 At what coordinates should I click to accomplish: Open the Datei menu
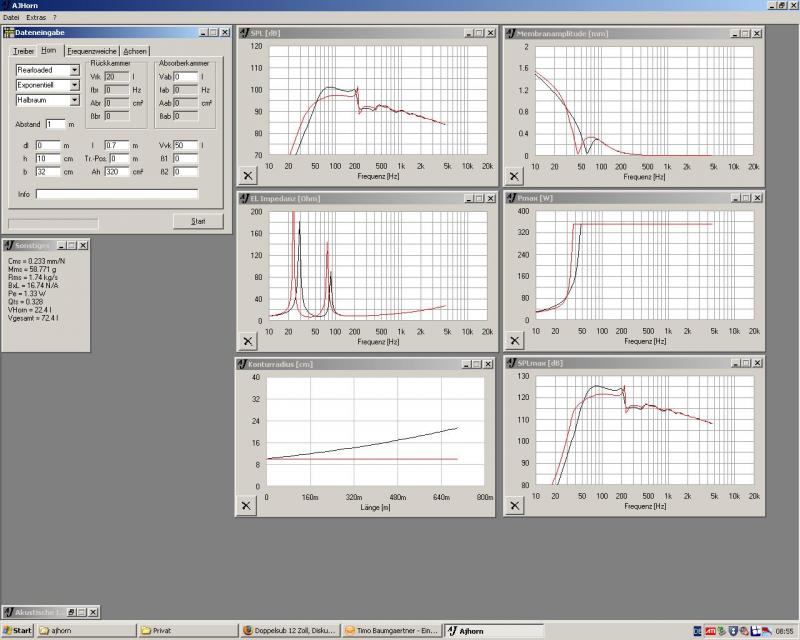(x=12, y=18)
